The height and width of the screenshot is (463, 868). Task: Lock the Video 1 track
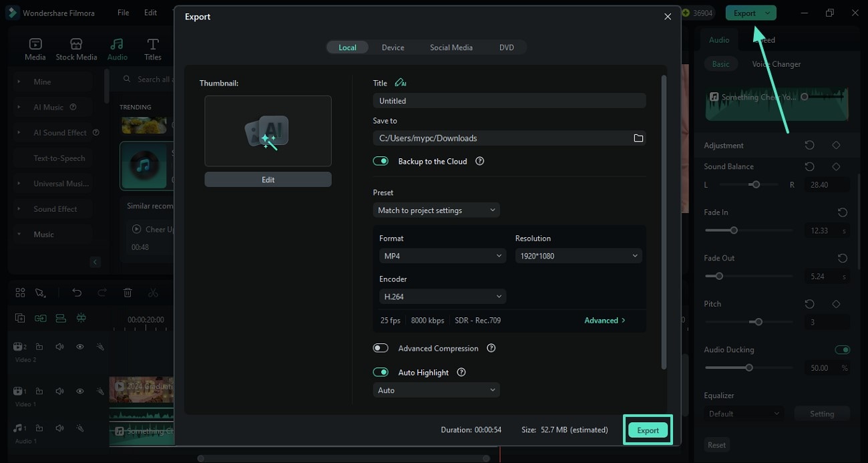coord(39,391)
